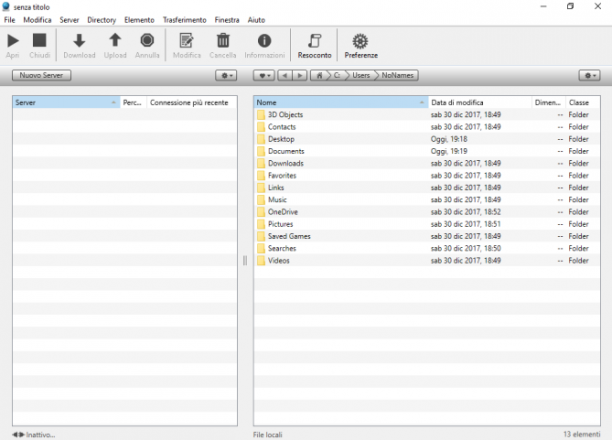The width and height of the screenshot is (612, 440).
Task: Open favorites heart dropdown
Action: [x=264, y=75]
